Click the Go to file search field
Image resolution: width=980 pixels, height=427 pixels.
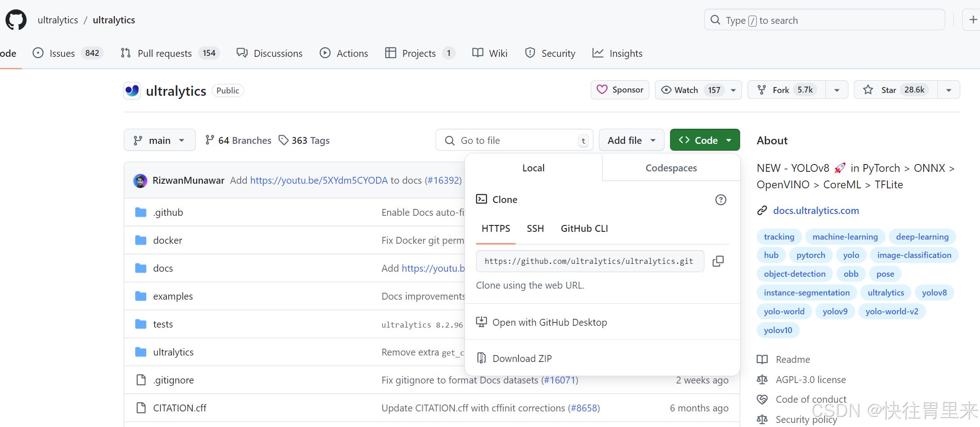[x=515, y=140]
